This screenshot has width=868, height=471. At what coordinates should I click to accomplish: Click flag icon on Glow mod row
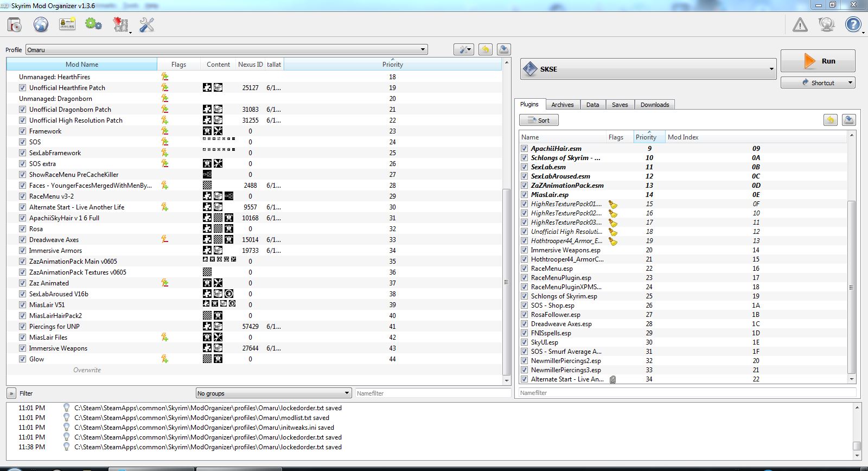tap(164, 359)
